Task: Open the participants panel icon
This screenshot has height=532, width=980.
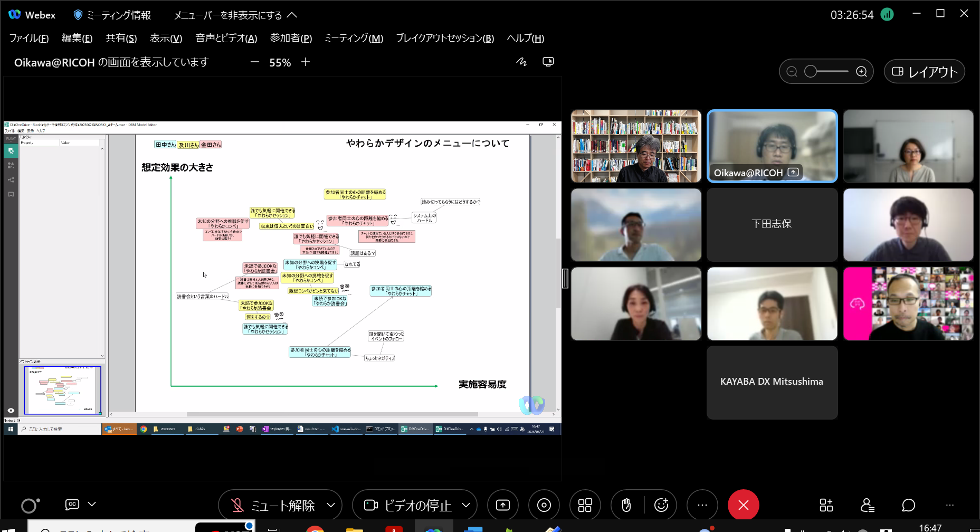Action: coord(867,505)
